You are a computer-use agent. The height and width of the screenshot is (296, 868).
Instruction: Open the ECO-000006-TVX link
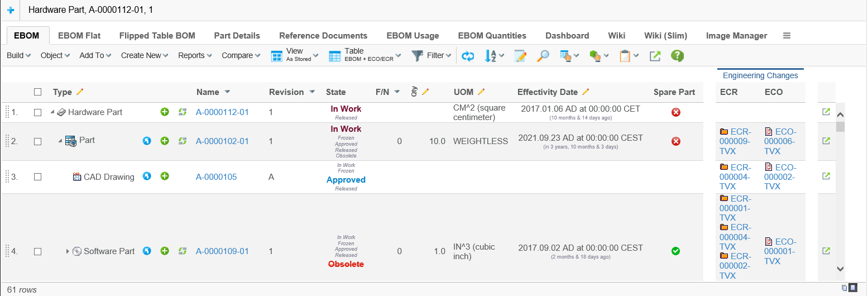780,141
